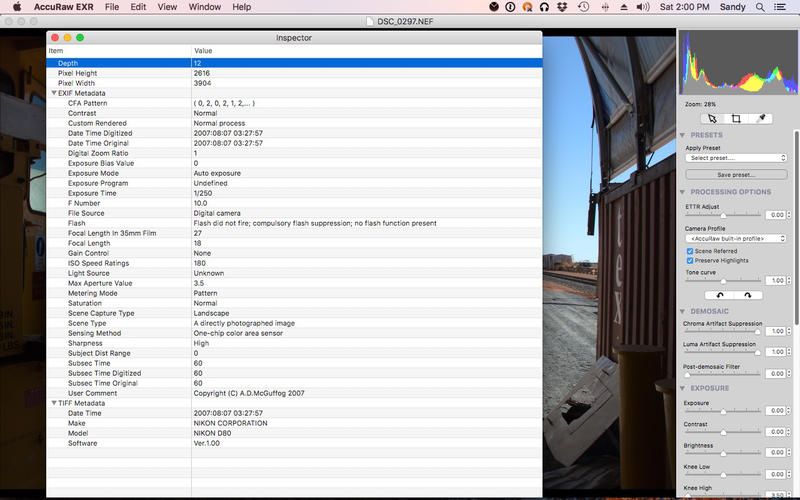Click the black clock-like menu bar icon
Screen dimensions: 800x500
(x=494, y=7)
